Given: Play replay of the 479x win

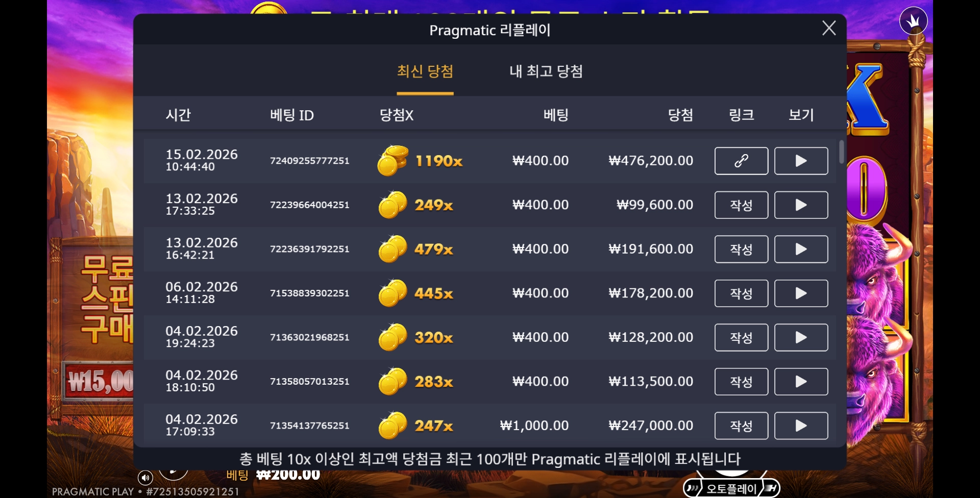Looking at the screenshot, I should [801, 249].
